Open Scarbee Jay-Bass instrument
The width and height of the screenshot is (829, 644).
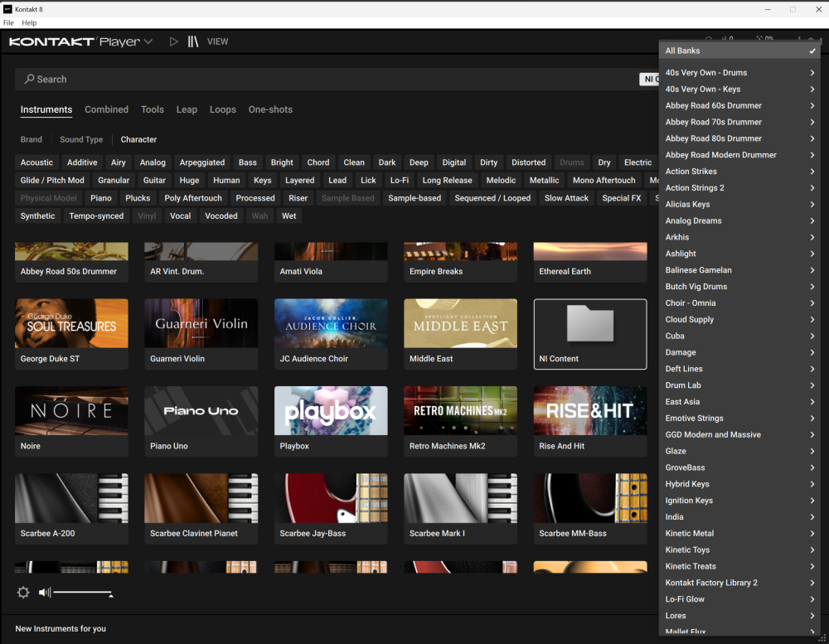point(331,509)
